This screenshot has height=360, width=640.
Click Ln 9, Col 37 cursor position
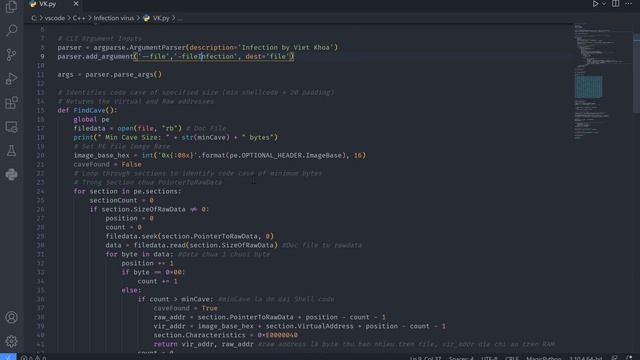click(425, 358)
